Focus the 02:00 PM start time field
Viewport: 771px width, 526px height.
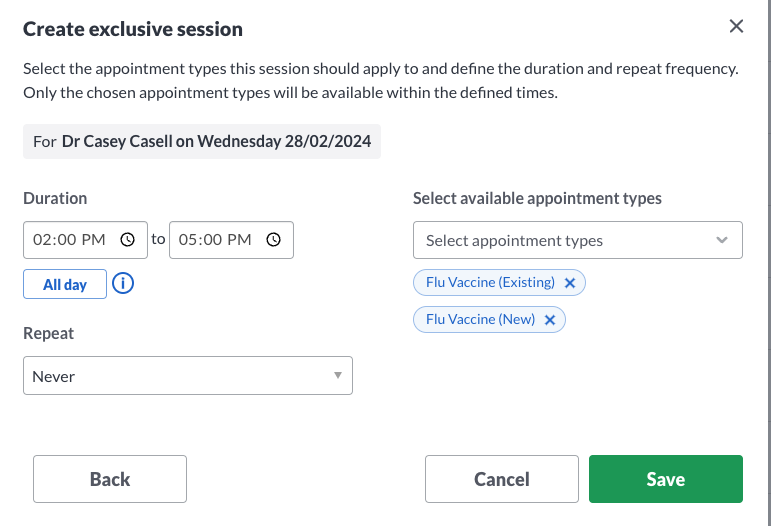coord(86,240)
